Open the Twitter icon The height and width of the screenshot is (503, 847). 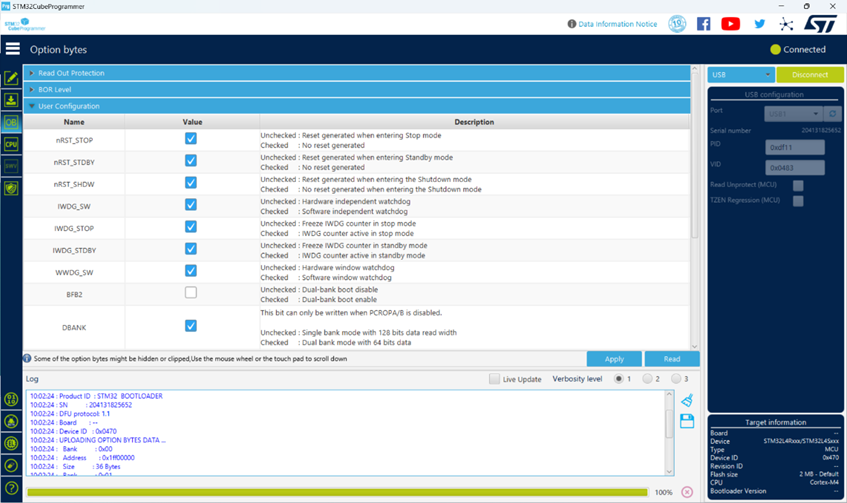(759, 24)
